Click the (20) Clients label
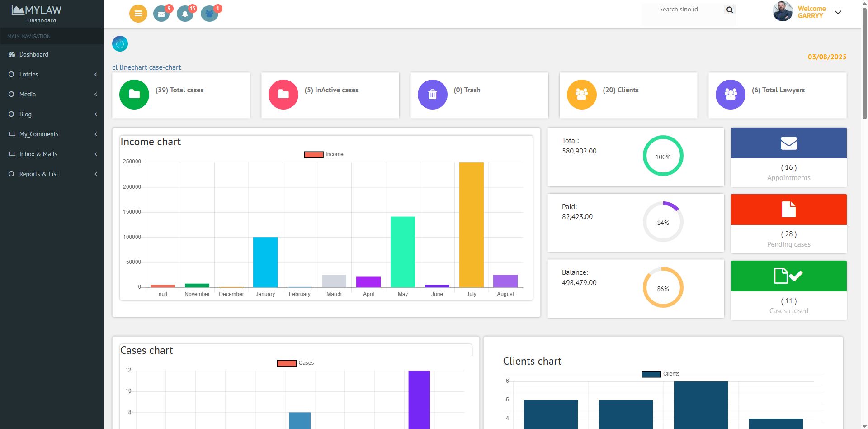Image resolution: width=868 pixels, height=429 pixels. coord(621,90)
